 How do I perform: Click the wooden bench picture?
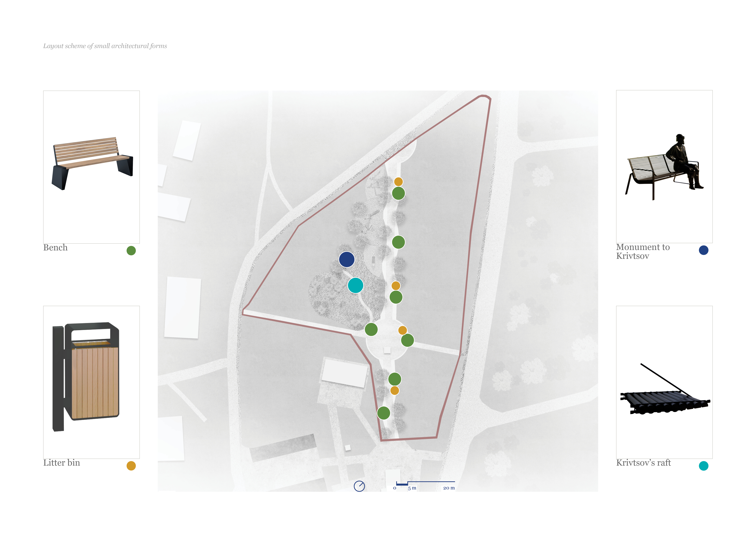pos(92,163)
